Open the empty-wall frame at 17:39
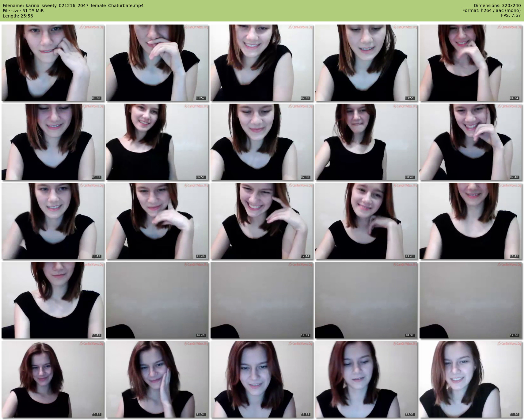Image resolution: width=524 pixels, height=420 pixels. [262, 300]
